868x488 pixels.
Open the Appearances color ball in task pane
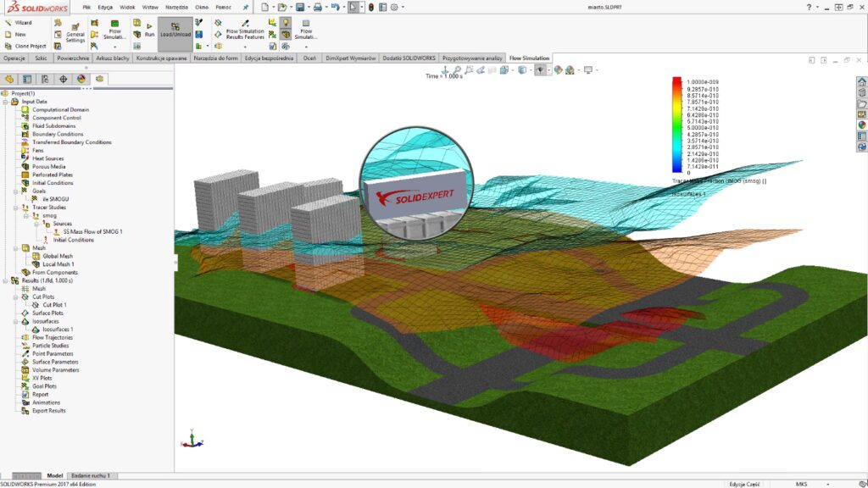pyautogui.click(x=861, y=125)
